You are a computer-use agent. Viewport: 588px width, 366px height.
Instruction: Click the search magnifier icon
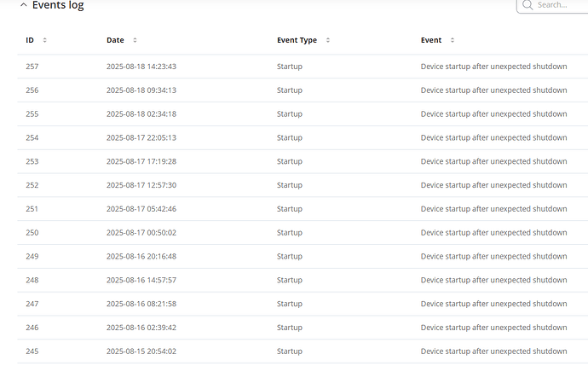pos(528,5)
